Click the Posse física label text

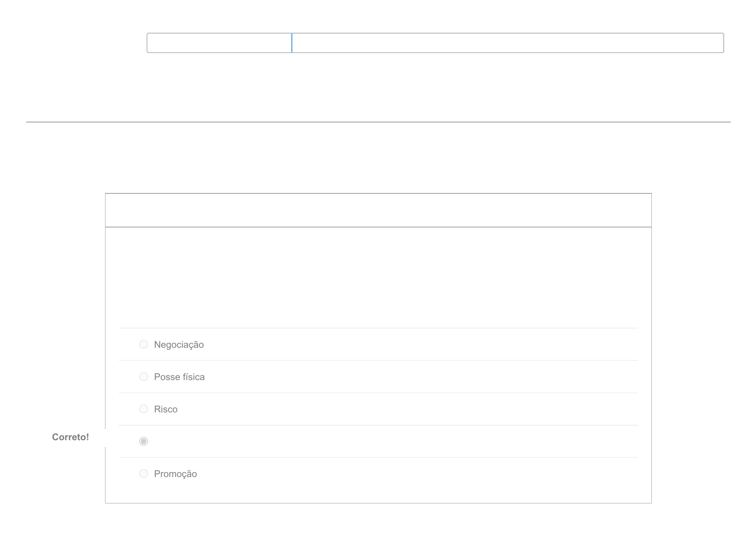(179, 377)
